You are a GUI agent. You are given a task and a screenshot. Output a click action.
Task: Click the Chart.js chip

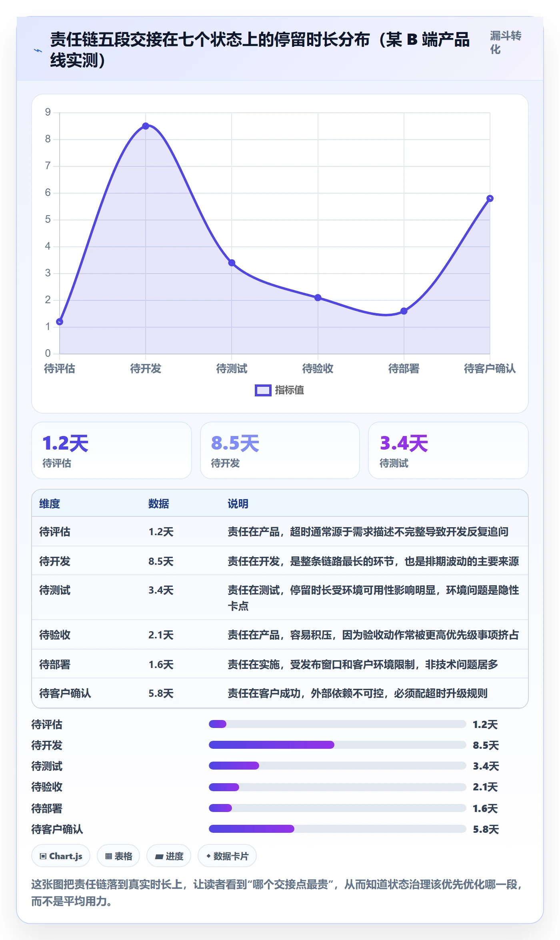point(61,856)
